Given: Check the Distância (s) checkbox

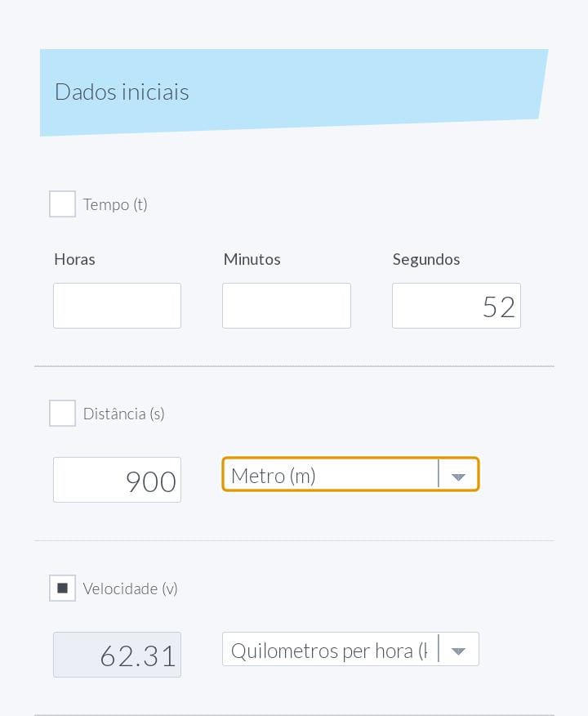Looking at the screenshot, I should pyautogui.click(x=63, y=414).
